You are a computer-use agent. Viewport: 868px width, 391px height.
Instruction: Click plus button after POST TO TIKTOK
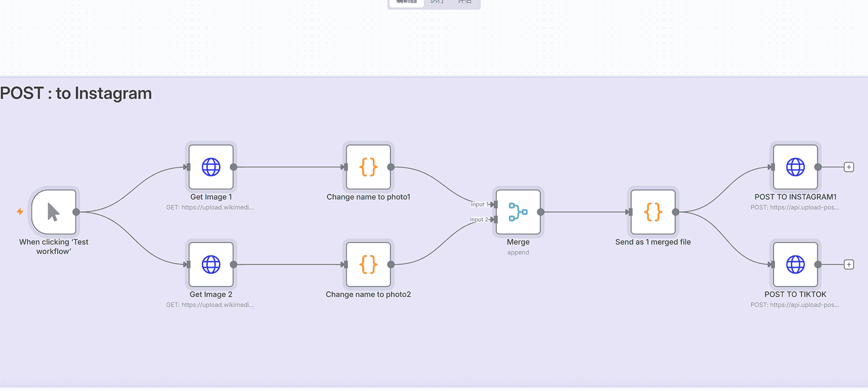(x=848, y=264)
